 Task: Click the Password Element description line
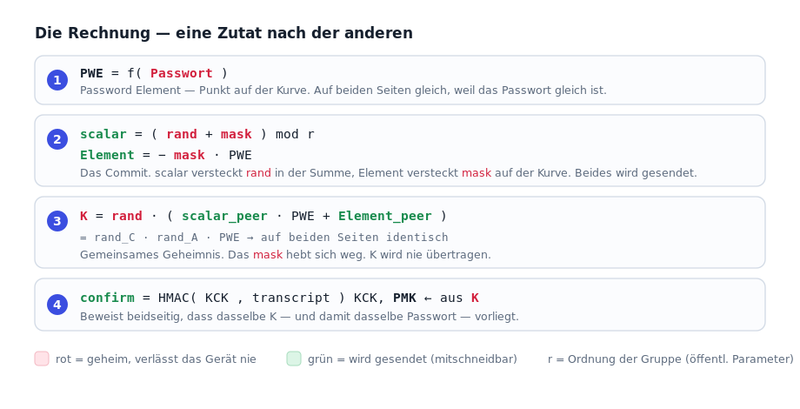(x=343, y=90)
